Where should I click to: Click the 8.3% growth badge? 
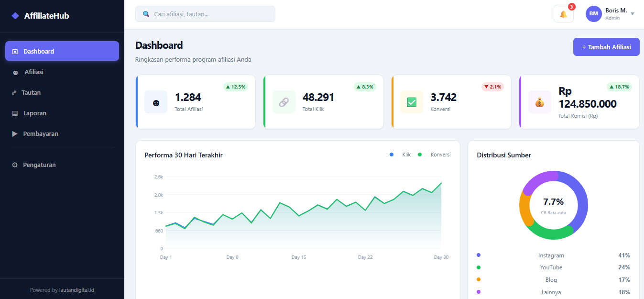pos(365,87)
